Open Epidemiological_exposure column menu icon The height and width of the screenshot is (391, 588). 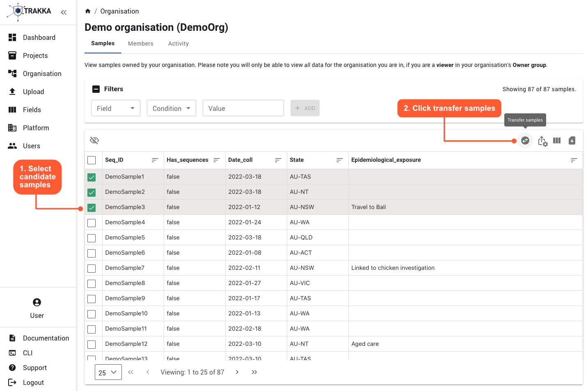[x=574, y=160]
